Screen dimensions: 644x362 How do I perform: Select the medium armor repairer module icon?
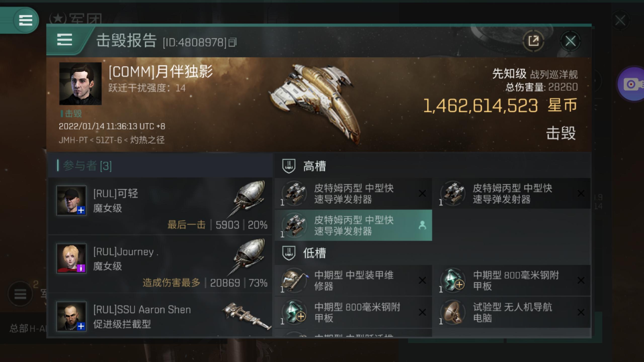[x=294, y=280]
